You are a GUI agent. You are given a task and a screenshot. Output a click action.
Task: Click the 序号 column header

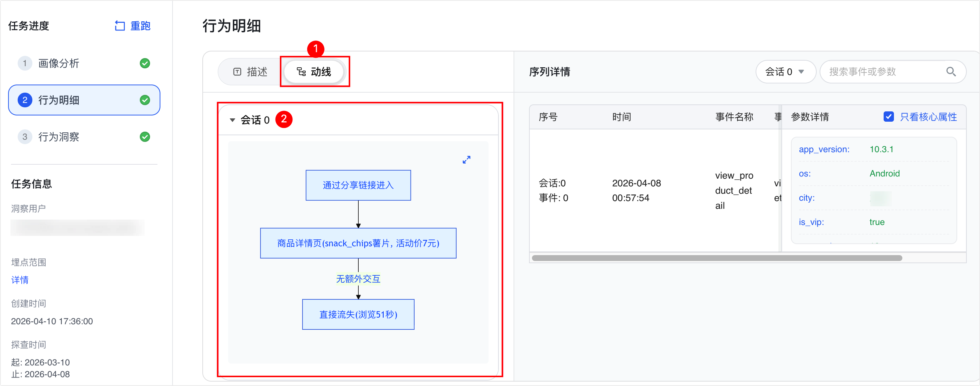(548, 117)
